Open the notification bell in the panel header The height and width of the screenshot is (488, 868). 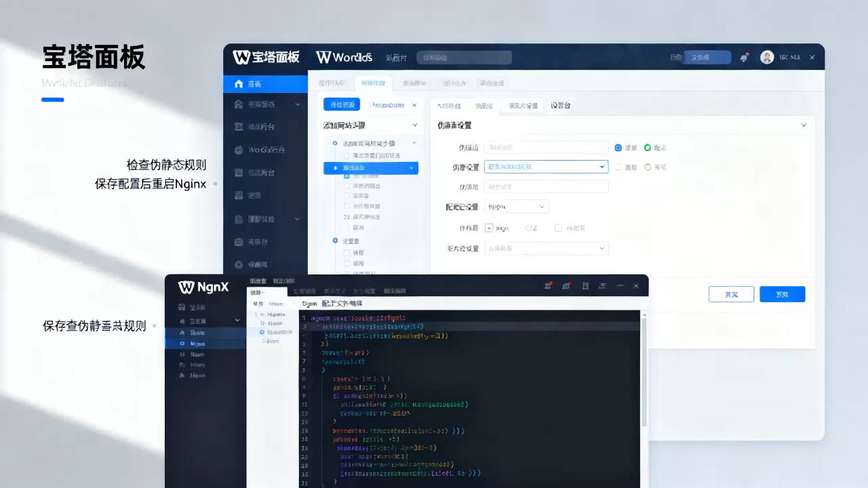click(744, 58)
